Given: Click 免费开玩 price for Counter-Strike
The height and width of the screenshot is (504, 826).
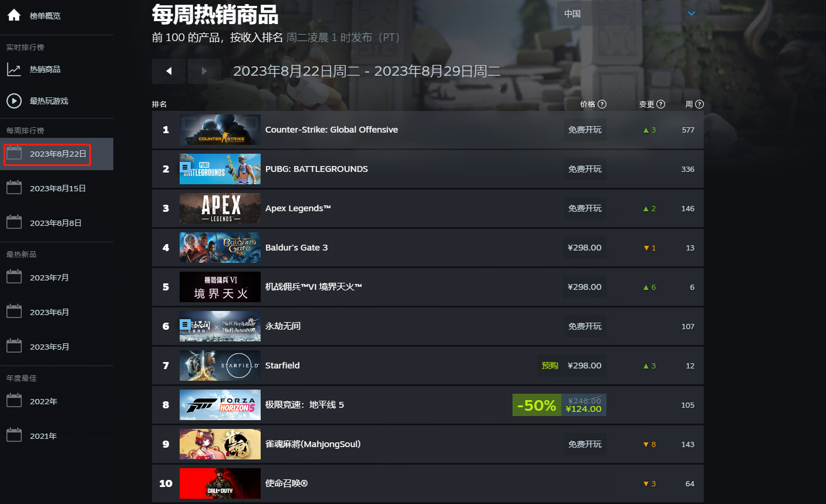Looking at the screenshot, I should click(x=585, y=130).
